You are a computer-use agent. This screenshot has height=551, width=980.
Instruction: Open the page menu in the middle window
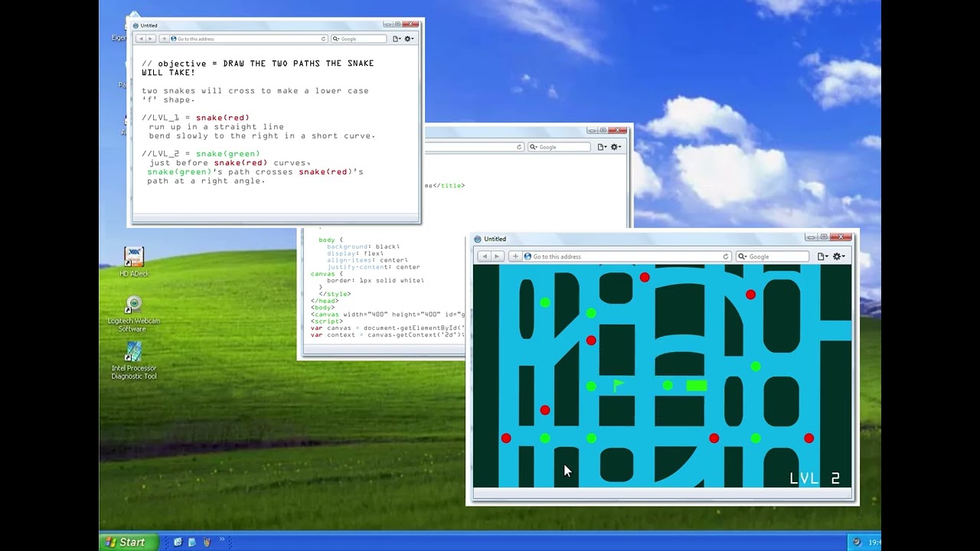click(x=602, y=147)
